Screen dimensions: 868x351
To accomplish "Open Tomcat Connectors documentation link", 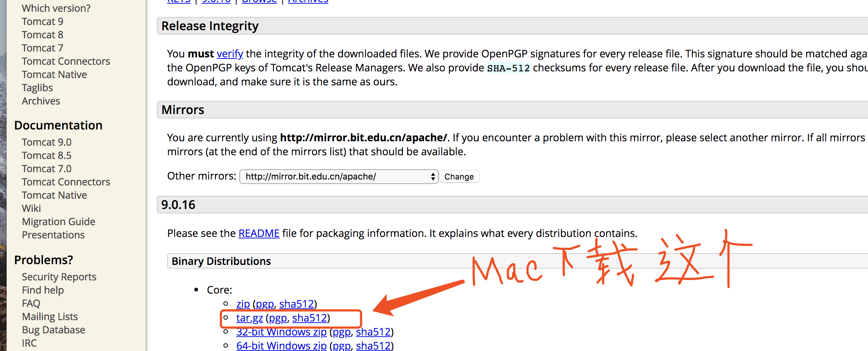I will tap(66, 182).
